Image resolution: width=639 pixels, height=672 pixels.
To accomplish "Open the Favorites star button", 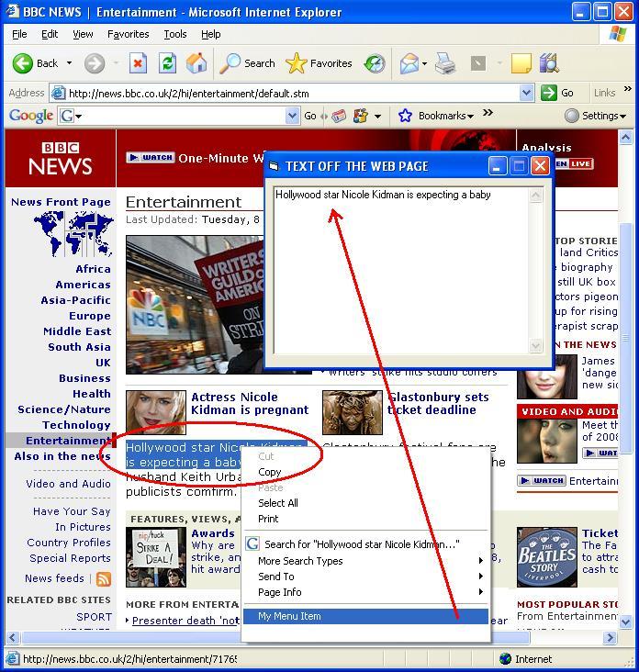I will click(319, 63).
